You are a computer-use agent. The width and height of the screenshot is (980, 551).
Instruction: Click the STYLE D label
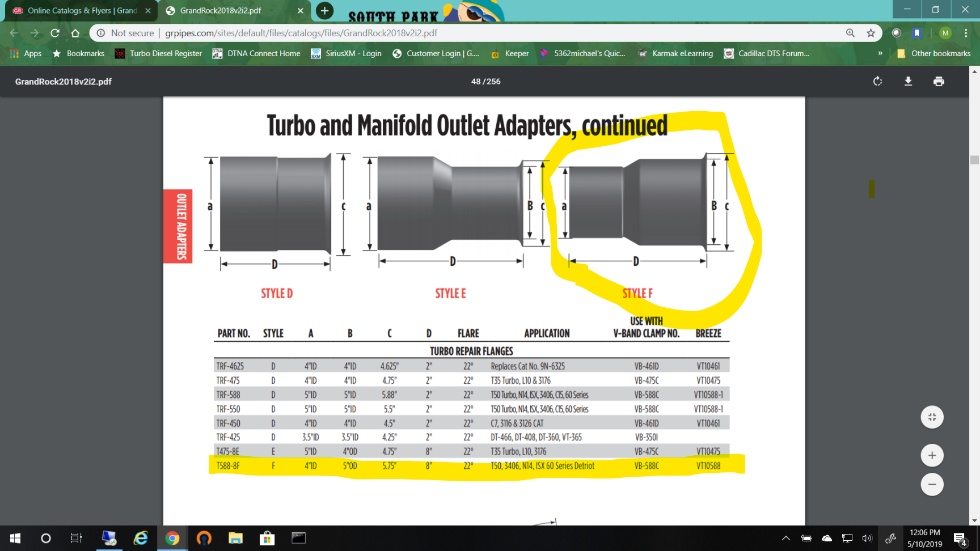277,293
